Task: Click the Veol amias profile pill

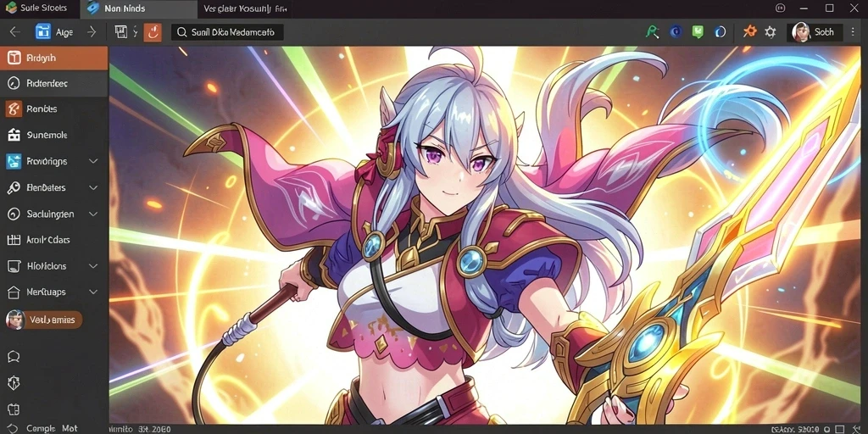Action: tap(44, 320)
